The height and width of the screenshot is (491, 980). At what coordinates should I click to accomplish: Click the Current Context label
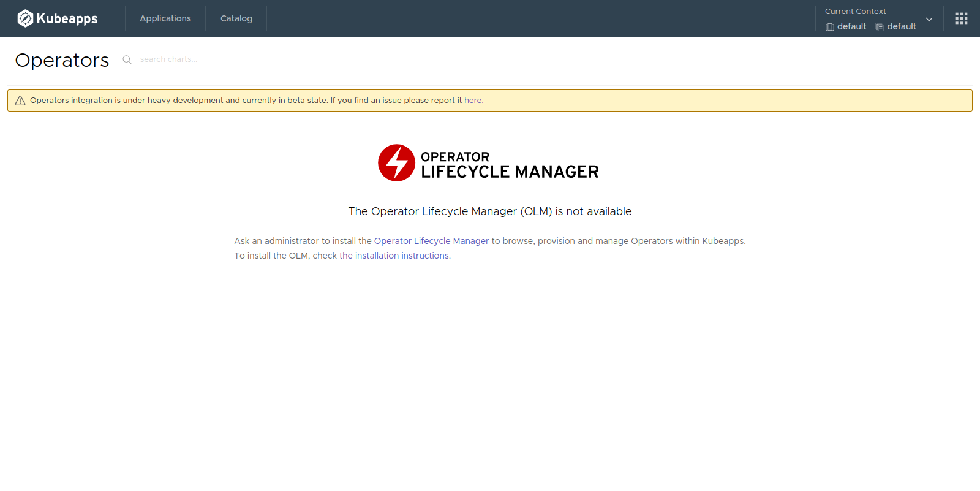pos(855,11)
